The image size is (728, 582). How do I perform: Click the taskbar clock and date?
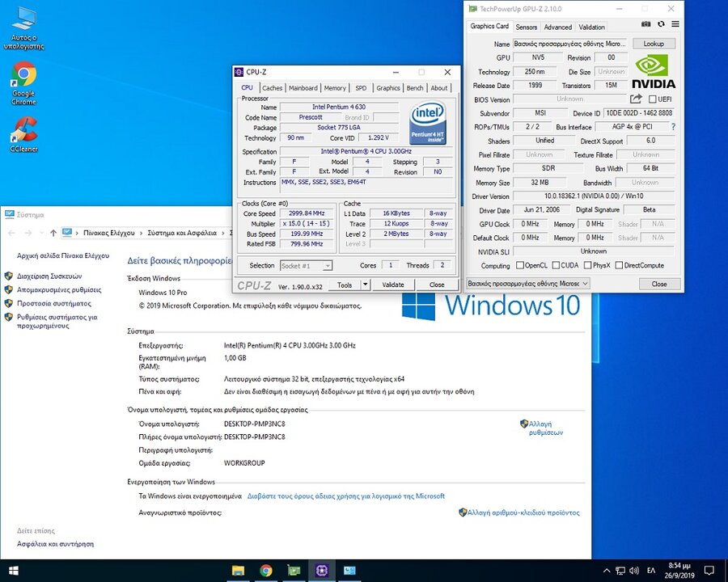(x=679, y=571)
